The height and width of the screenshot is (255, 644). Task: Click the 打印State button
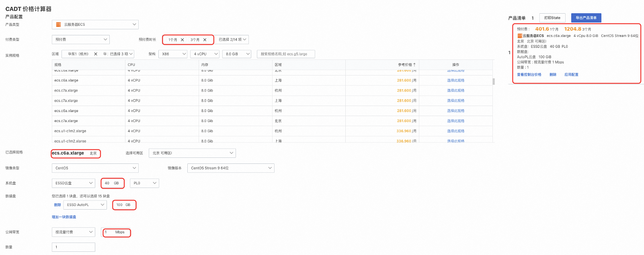pyautogui.click(x=552, y=18)
